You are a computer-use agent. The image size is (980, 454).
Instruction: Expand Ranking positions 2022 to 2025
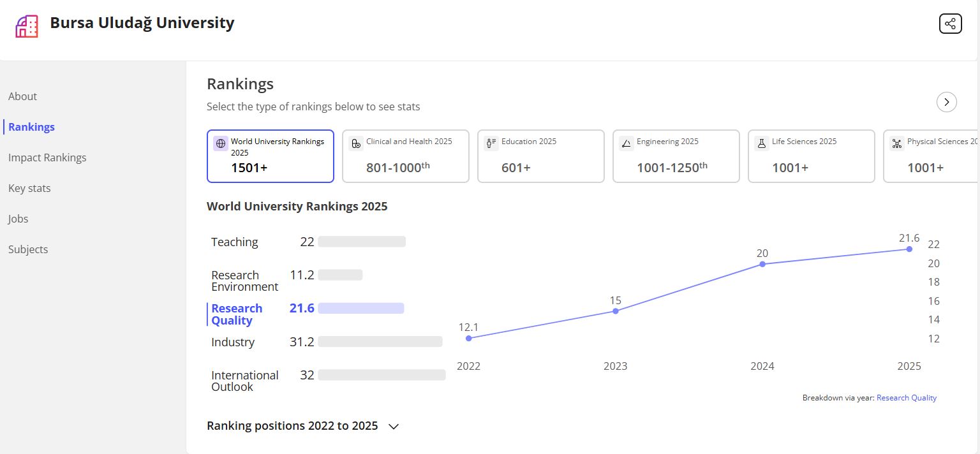[303, 426]
